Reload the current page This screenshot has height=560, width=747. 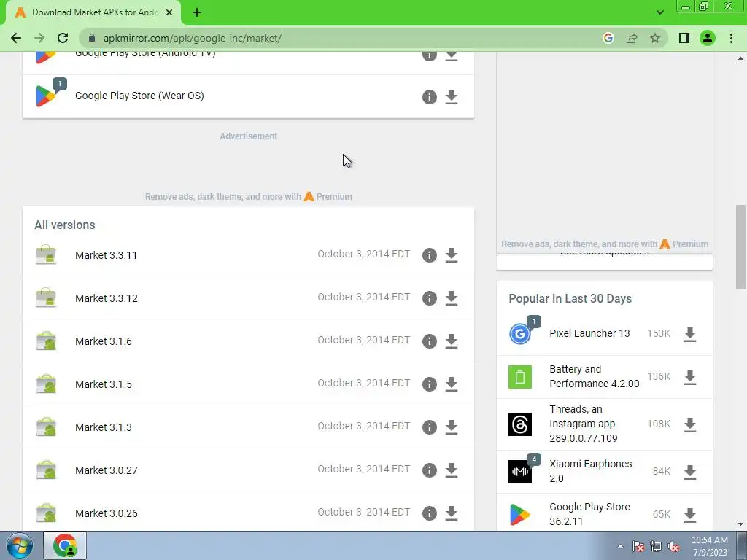pyautogui.click(x=63, y=38)
